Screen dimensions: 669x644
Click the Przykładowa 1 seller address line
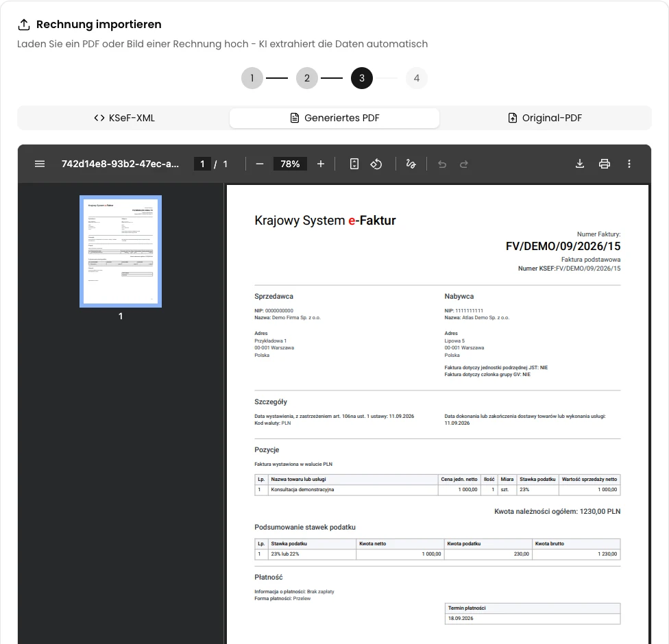tap(271, 340)
